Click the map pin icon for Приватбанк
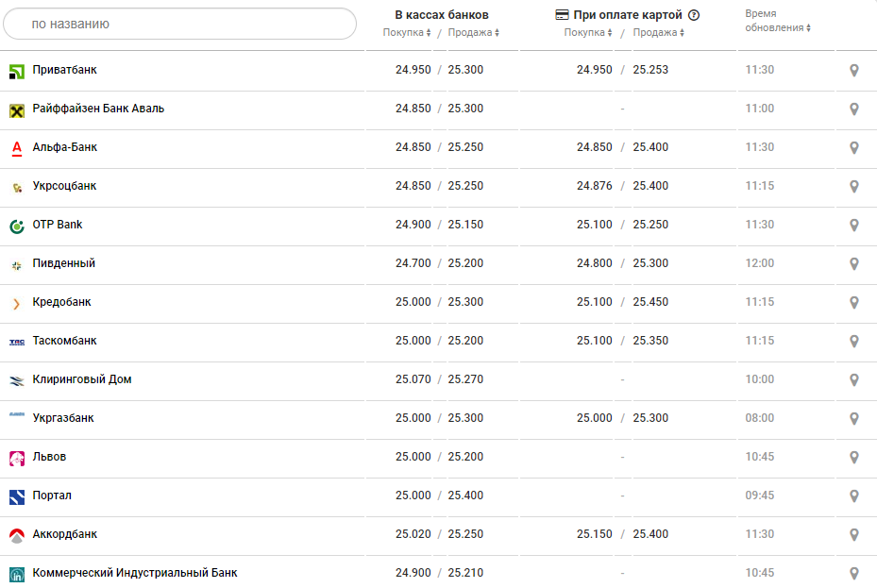Screen dimensions: 877x588 click(x=853, y=71)
